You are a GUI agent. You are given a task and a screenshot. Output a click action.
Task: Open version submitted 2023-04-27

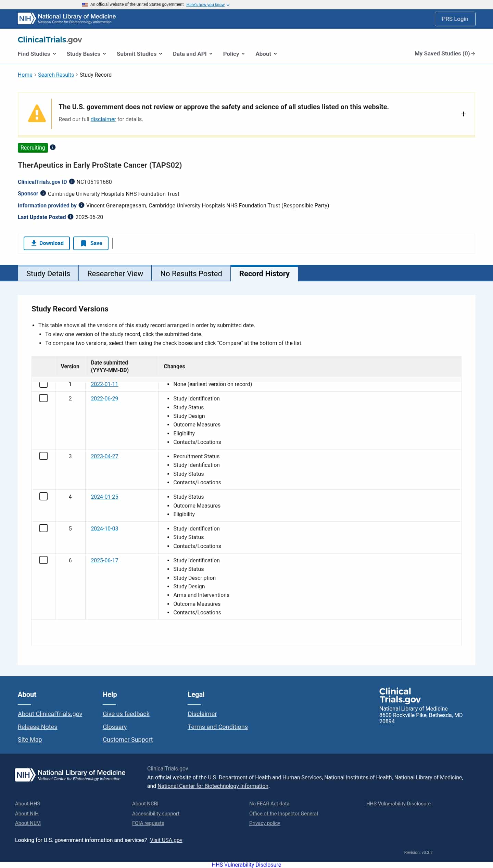[x=104, y=456]
